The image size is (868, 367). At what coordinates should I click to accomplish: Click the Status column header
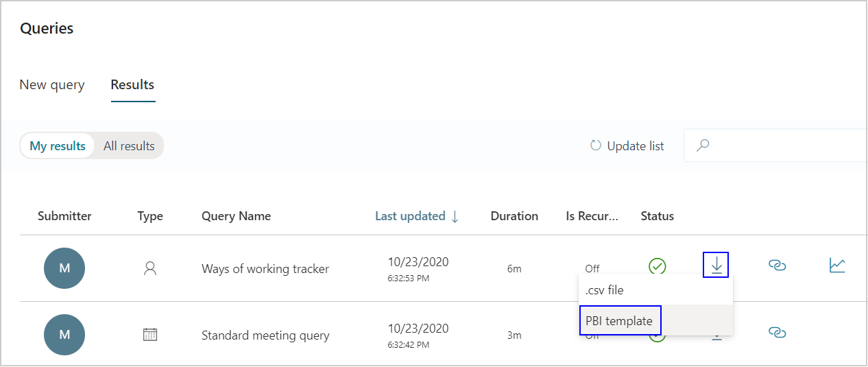(x=658, y=216)
